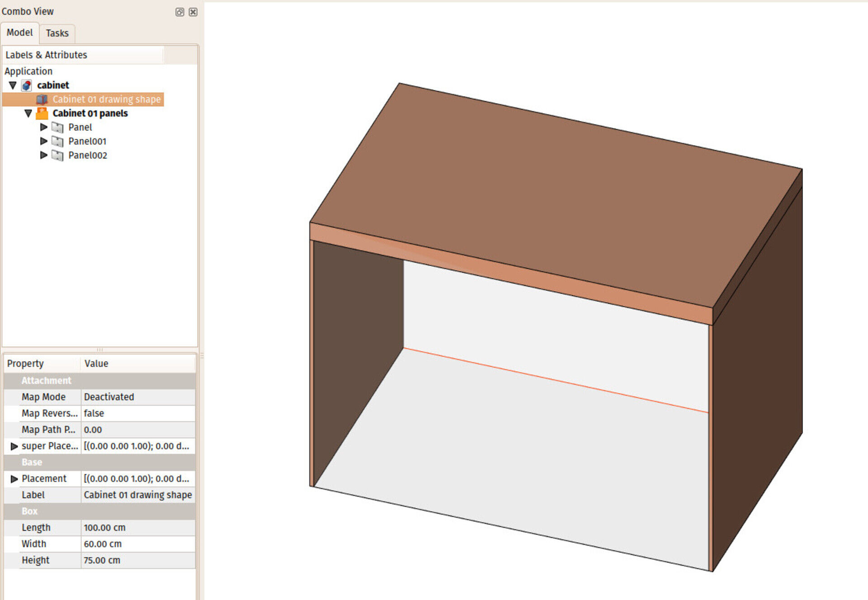This screenshot has height=600, width=868.
Task: Expand the Panel002 tree item
Action: [43, 156]
